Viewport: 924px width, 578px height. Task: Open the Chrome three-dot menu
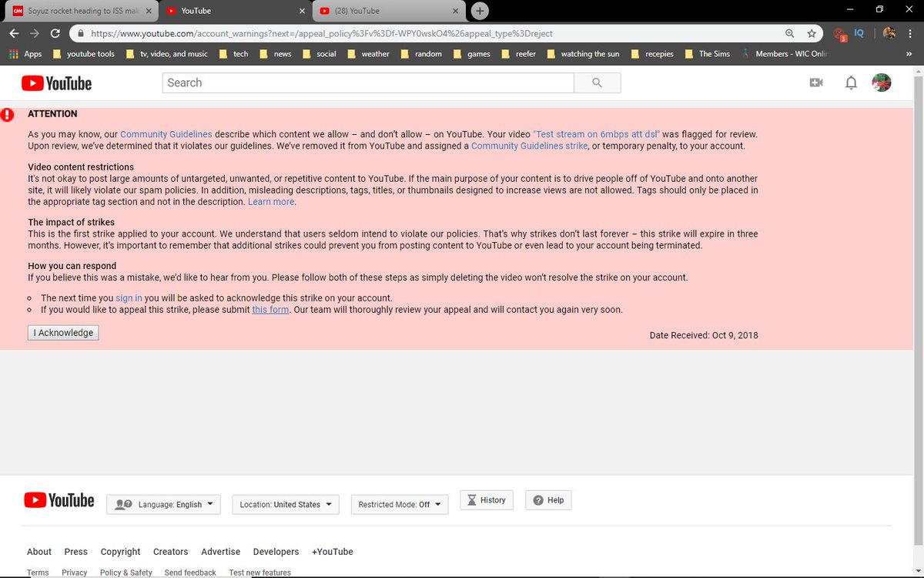point(911,34)
